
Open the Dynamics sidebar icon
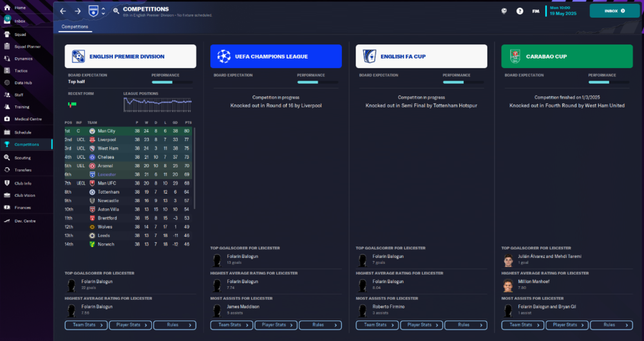(x=7, y=59)
